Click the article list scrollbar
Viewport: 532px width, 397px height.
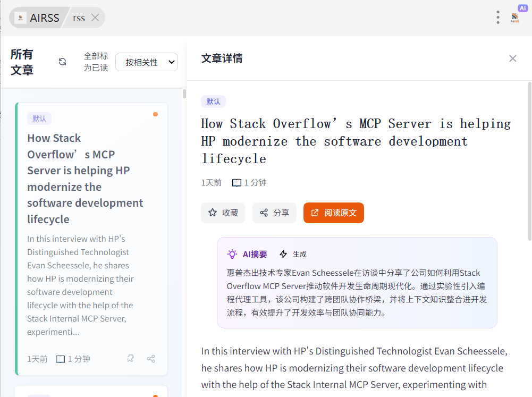tap(184, 94)
